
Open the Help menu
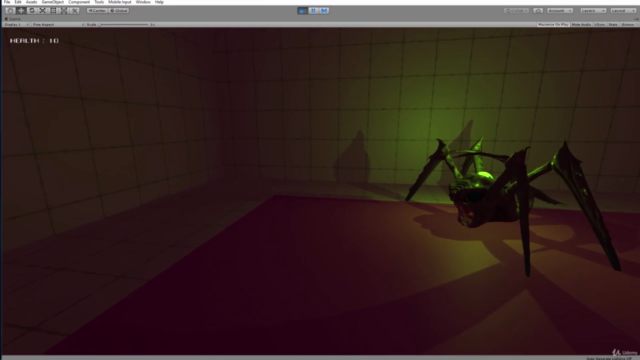tap(159, 2)
